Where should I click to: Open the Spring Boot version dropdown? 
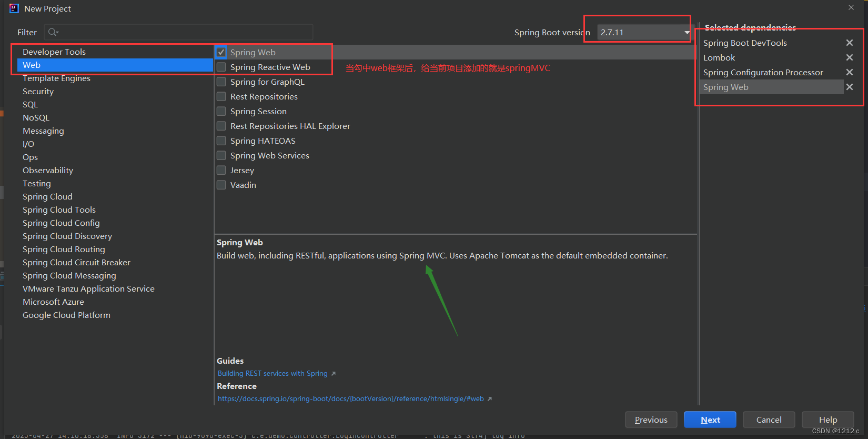pos(644,32)
